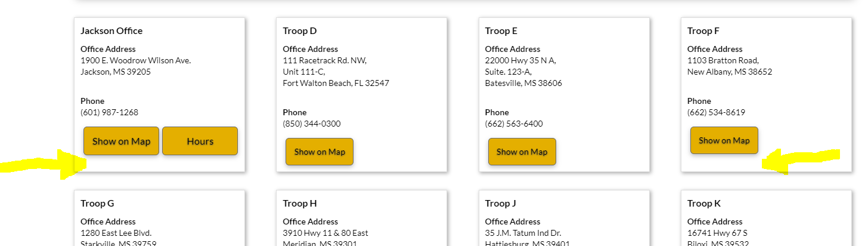
Task: Click the Jackson Office card title
Action: (x=111, y=30)
